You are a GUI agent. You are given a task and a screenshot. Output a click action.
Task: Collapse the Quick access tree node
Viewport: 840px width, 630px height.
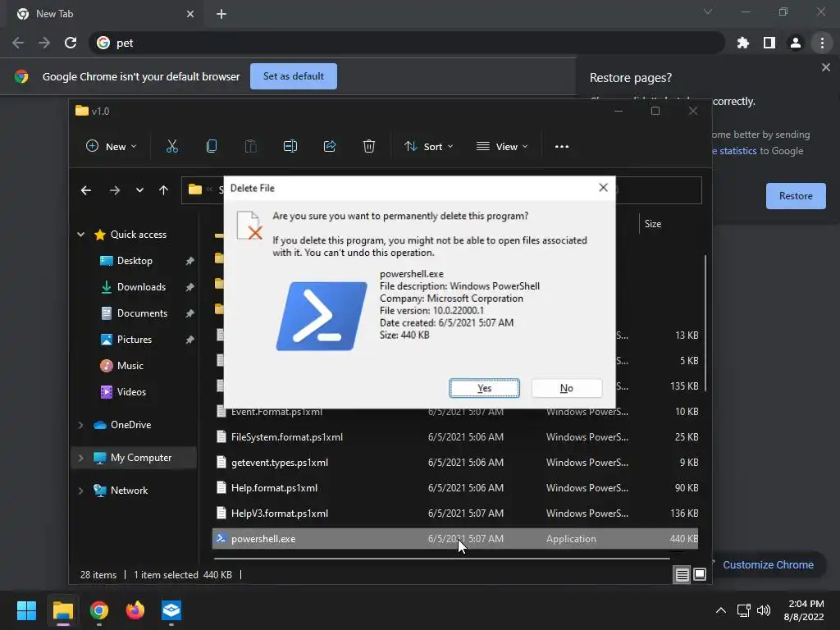[x=81, y=234]
